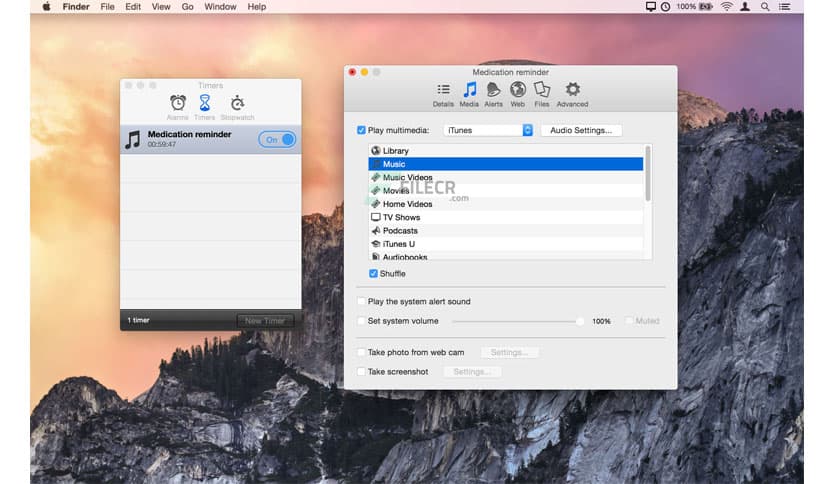This screenshot has height=484, width=836.
Task: Open the Alerts bell tab
Action: 493,94
